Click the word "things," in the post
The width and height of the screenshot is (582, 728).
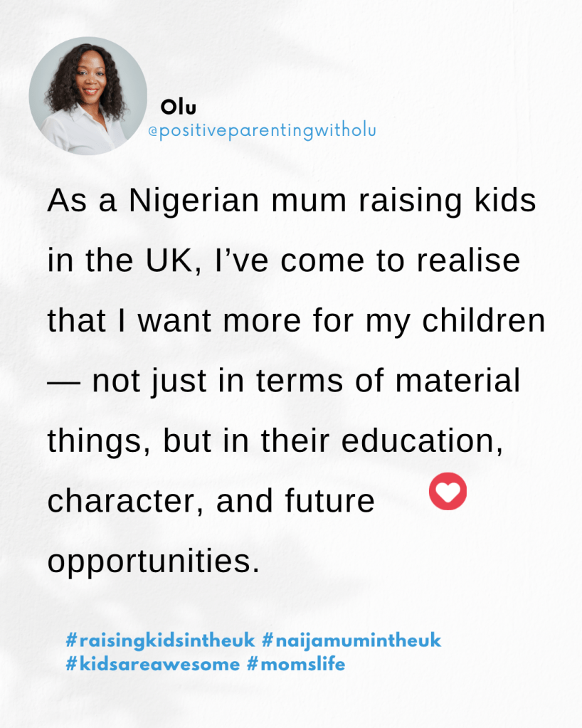pos(100,443)
